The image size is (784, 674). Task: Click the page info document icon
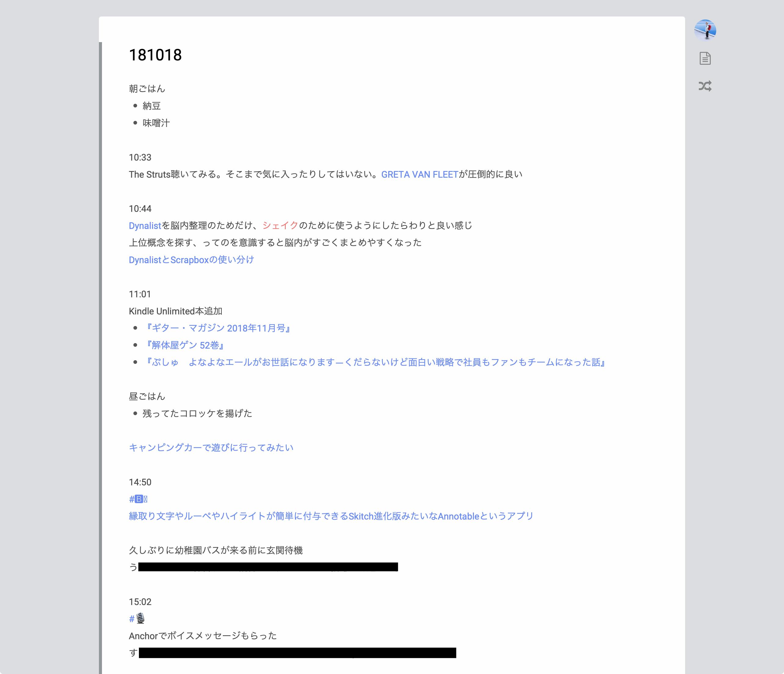tap(705, 58)
